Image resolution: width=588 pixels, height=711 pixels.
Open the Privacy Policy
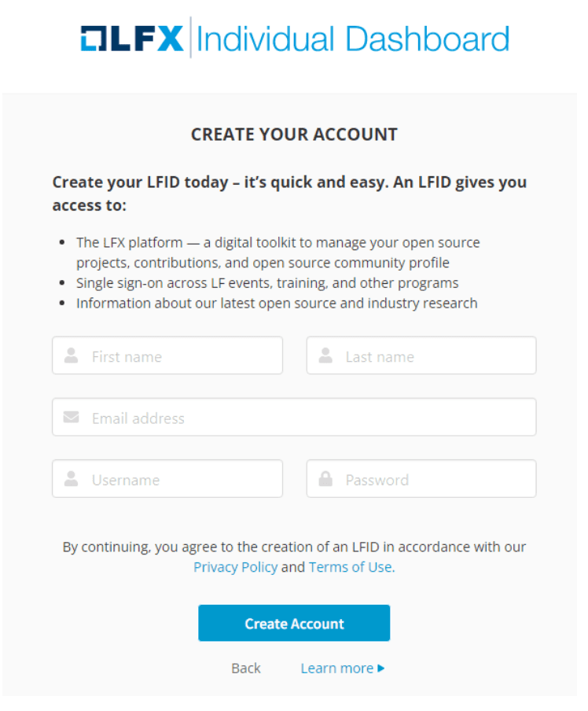click(235, 567)
